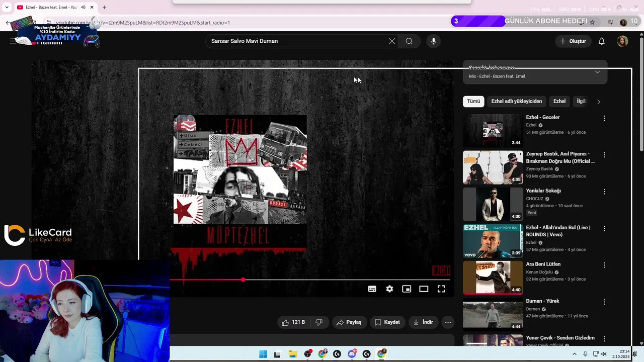This screenshot has height=362, width=644.
Task: Select the Ezhel adlı yükleyiciden chip
Action: click(x=517, y=102)
